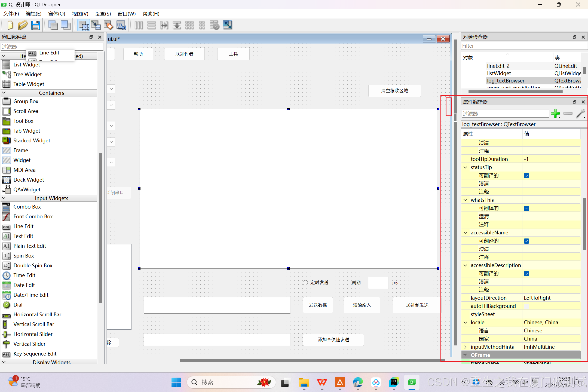Screen dimensions: 588x392
Task: Expand inputMethodHints property
Action: pyautogui.click(x=465, y=347)
